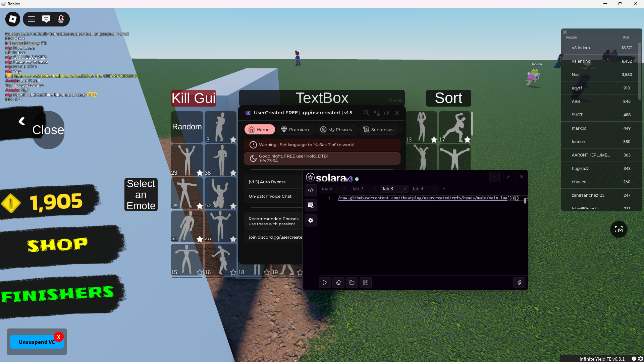The image size is (644, 362).
Task: Toggle the favorite star on emote 16
Action: (233, 273)
